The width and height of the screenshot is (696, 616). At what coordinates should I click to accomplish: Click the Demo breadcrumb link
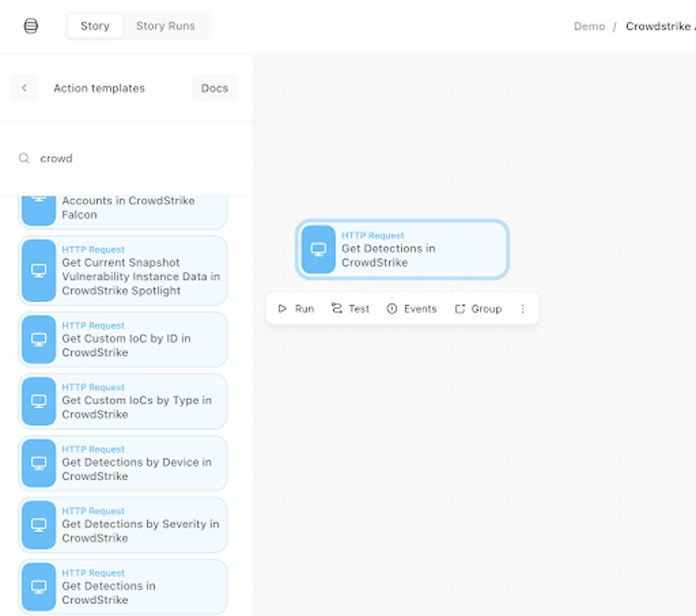pyautogui.click(x=589, y=26)
